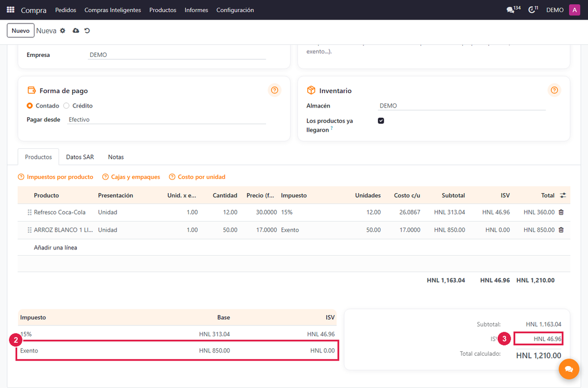Open the Cajas y empaques help link
The image size is (588, 388).
(136, 176)
